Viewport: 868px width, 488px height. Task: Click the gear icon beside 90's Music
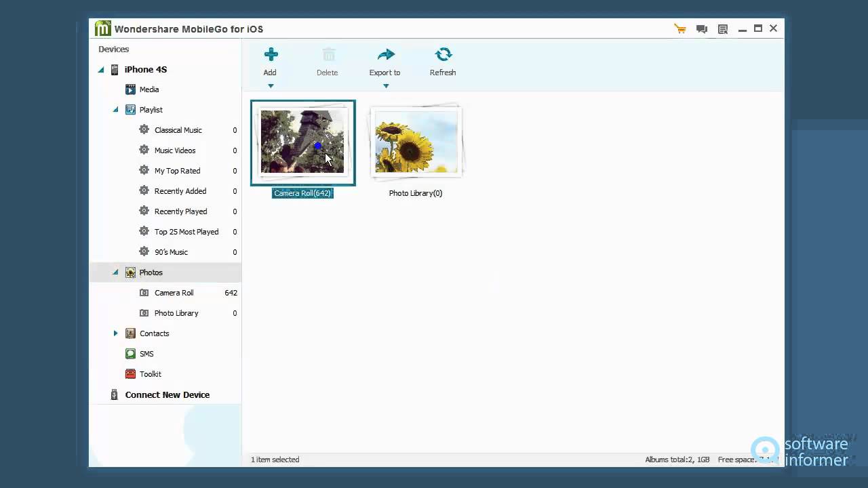tap(144, 251)
